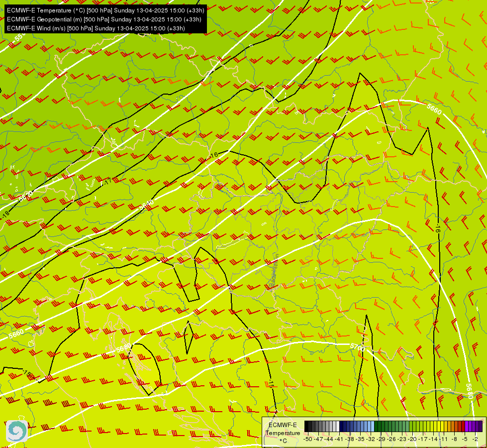Click the -23 legend tick value

tap(402, 439)
